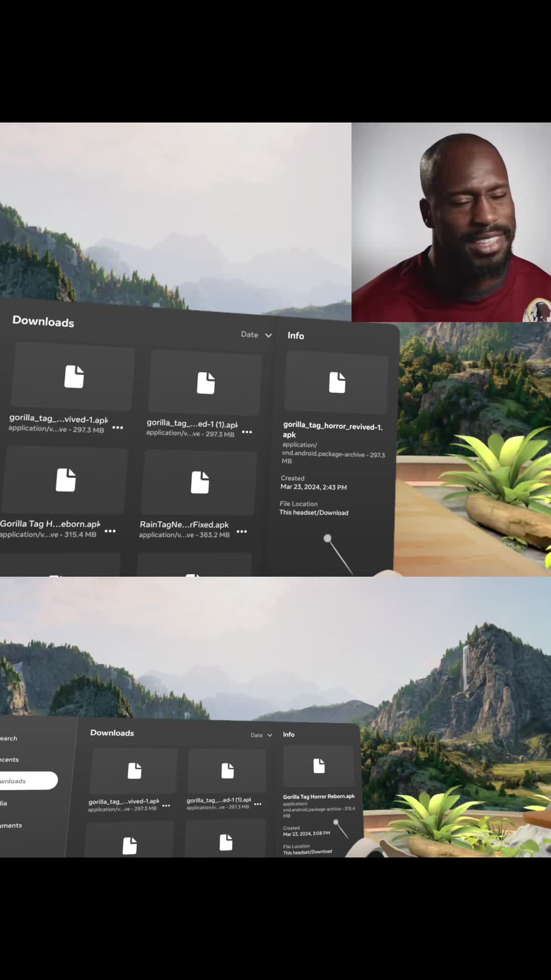Image resolution: width=551 pixels, height=980 pixels.
Task: Click the 'Mar 23, 2024, 2:43 PM' created date
Action: pos(314,487)
